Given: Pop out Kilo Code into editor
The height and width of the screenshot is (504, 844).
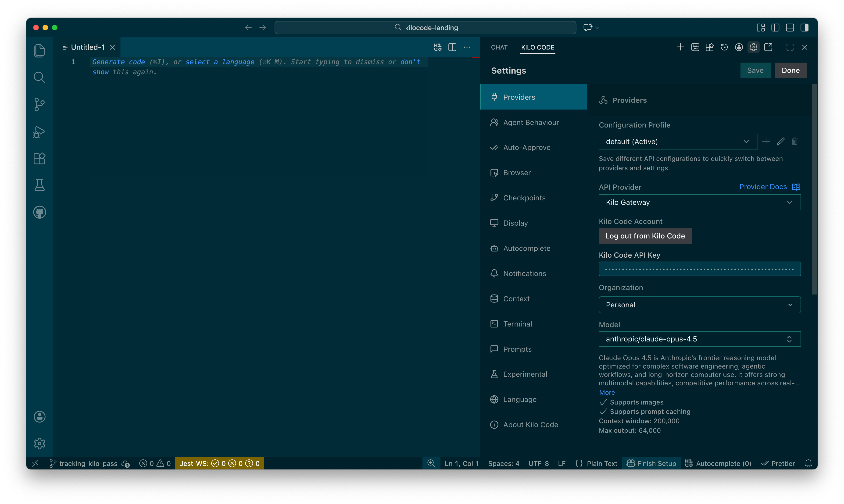Looking at the screenshot, I should click(768, 47).
